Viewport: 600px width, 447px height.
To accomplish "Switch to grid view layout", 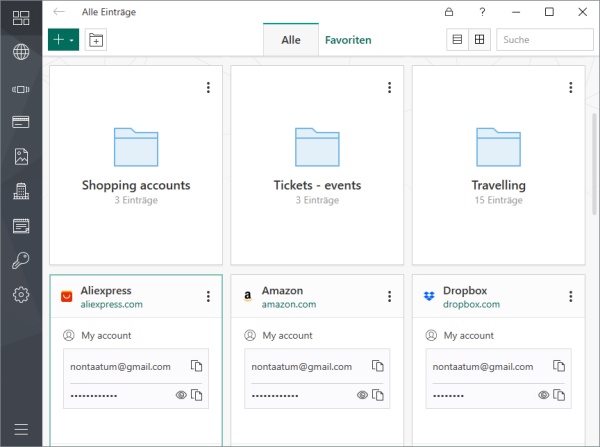I will tap(479, 39).
